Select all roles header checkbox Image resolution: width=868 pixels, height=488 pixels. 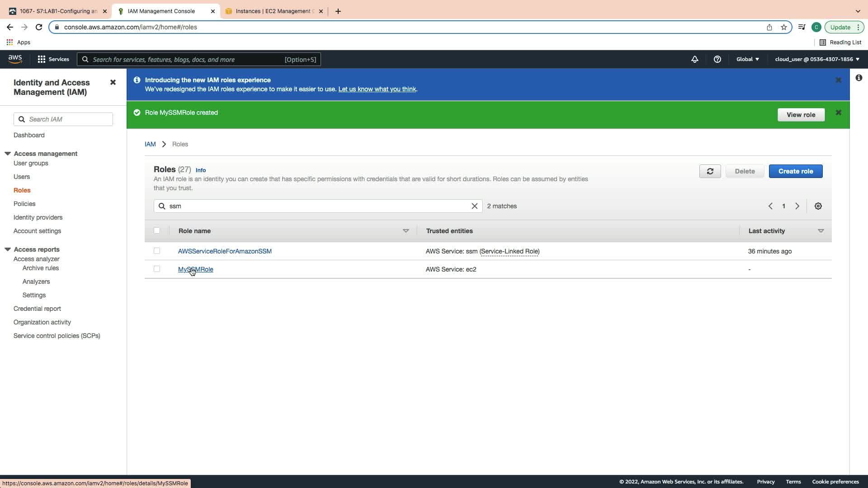click(x=157, y=230)
